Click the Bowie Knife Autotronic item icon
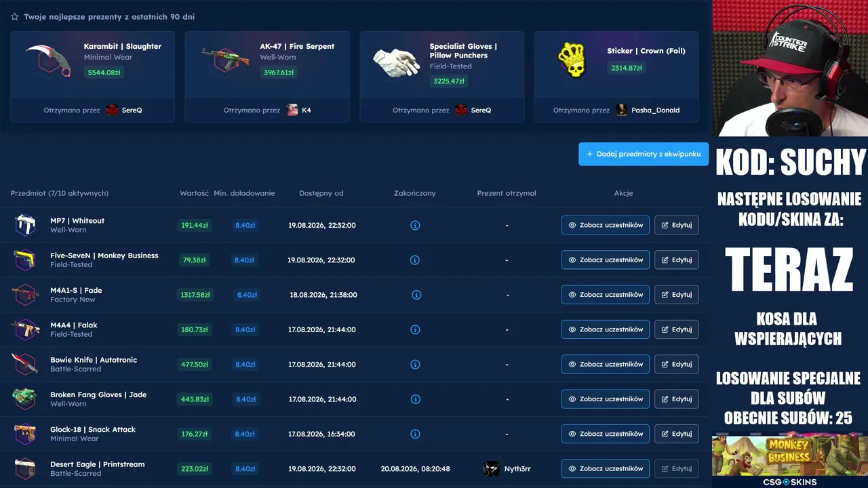Image resolution: width=868 pixels, height=488 pixels. 25,364
